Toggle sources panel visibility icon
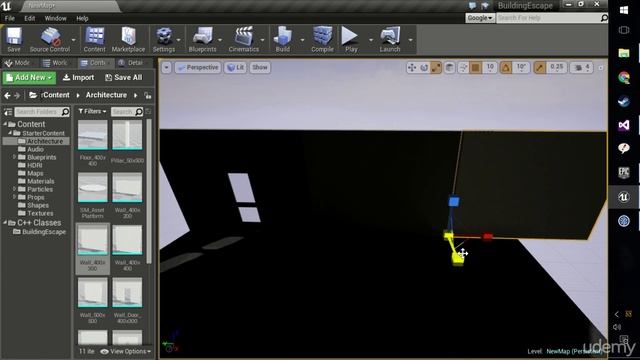The height and width of the screenshot is (360, 640). [8, 112]
